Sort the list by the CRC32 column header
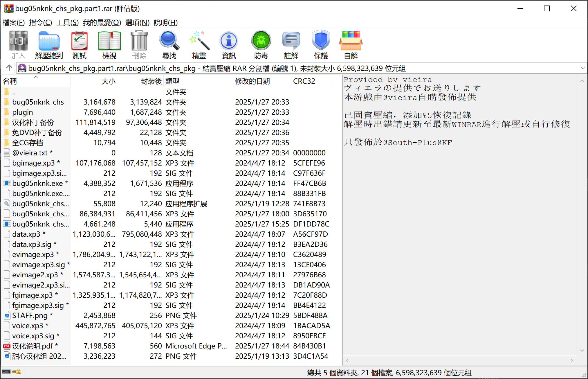The image size is (588, 379). click(304, 81)
